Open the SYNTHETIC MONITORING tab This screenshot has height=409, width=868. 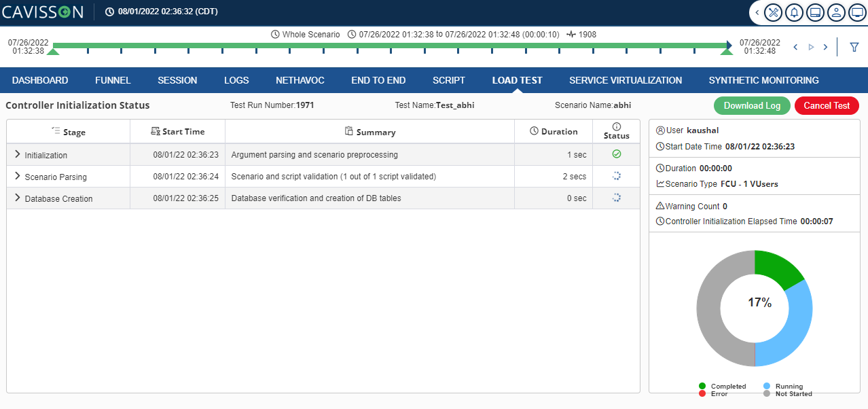(x=763, y=80)
